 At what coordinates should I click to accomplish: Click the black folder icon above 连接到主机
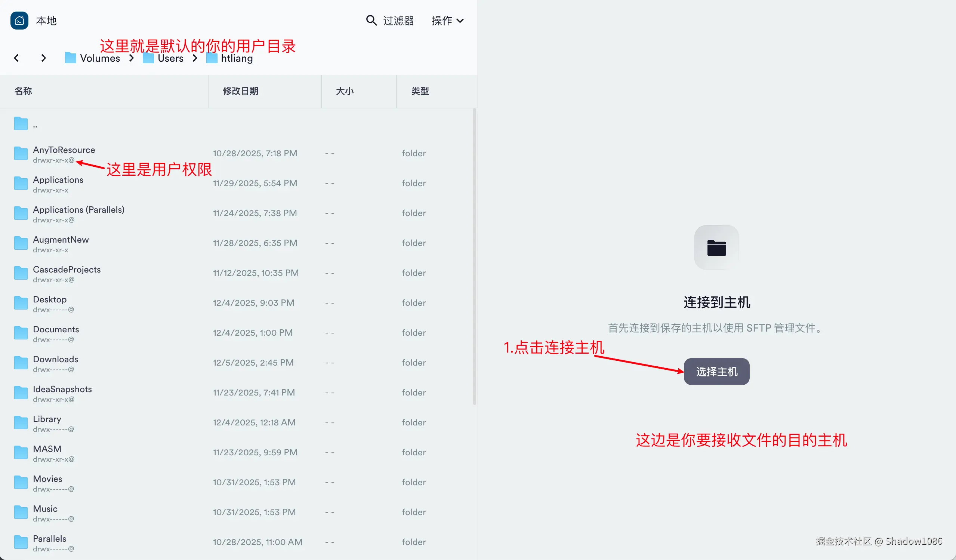point(716,248)
